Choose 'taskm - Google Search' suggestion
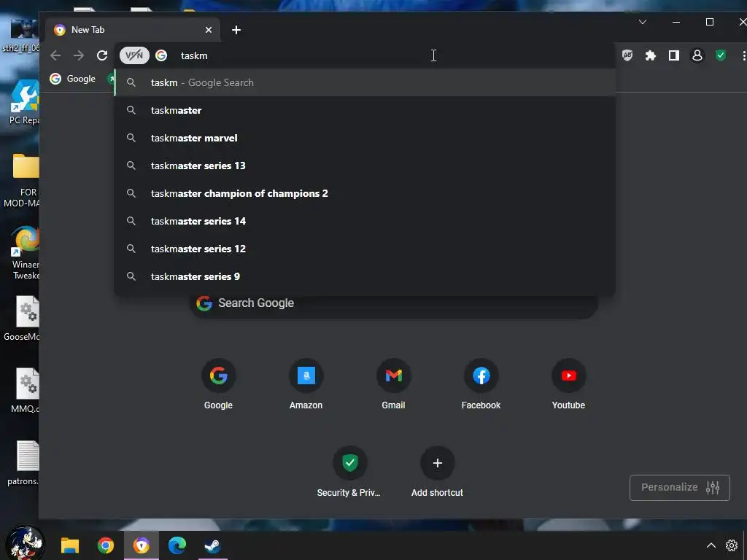The width and height of the screenshot is (747, 560). point(365,82)
